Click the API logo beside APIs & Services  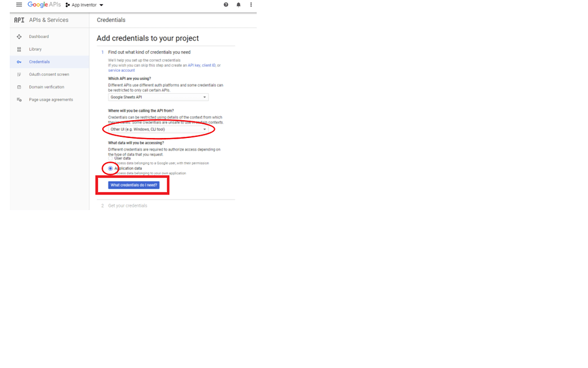pyautogui.click(x=19, y=20)
